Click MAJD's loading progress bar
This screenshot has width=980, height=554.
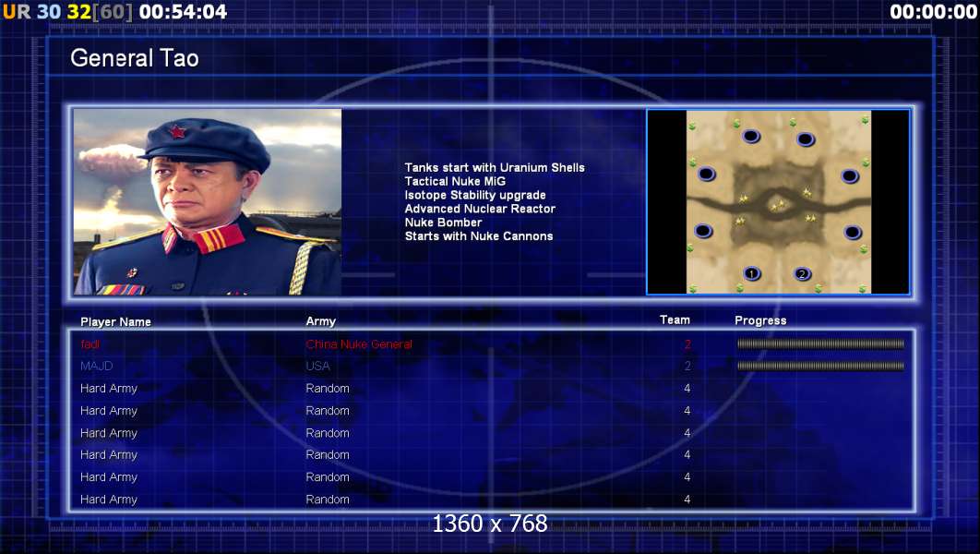820,366
